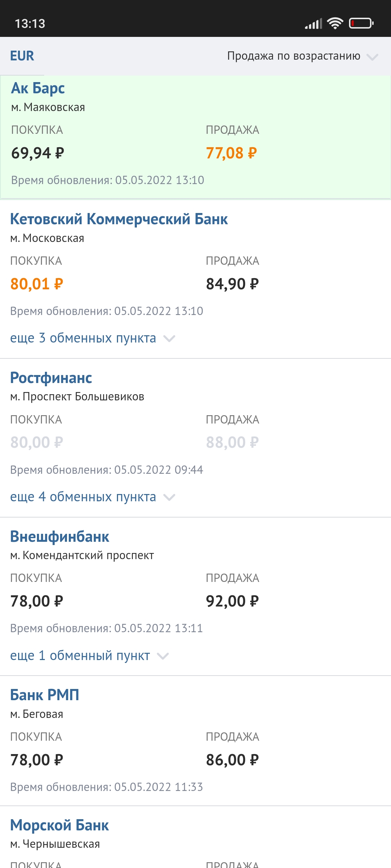This screenshot has width=391, height=868.
Task: Tap the Wi-Fi status icon
Action: tap(335, 24)
